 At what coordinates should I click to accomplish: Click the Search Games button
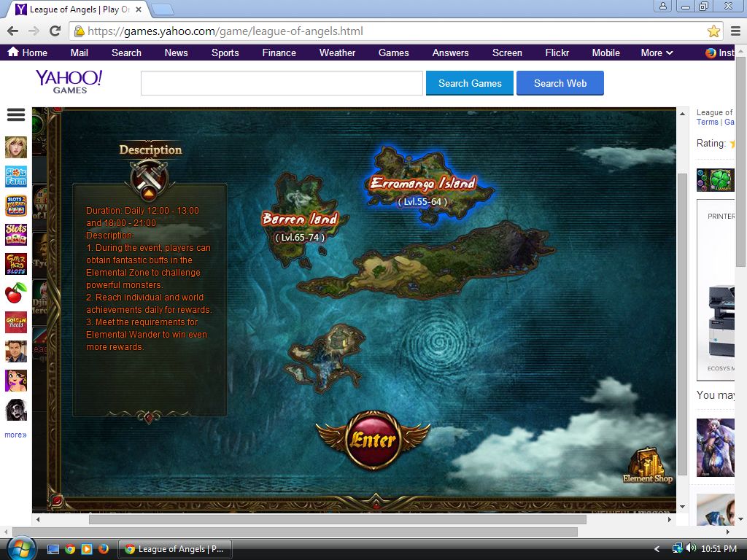470,83
